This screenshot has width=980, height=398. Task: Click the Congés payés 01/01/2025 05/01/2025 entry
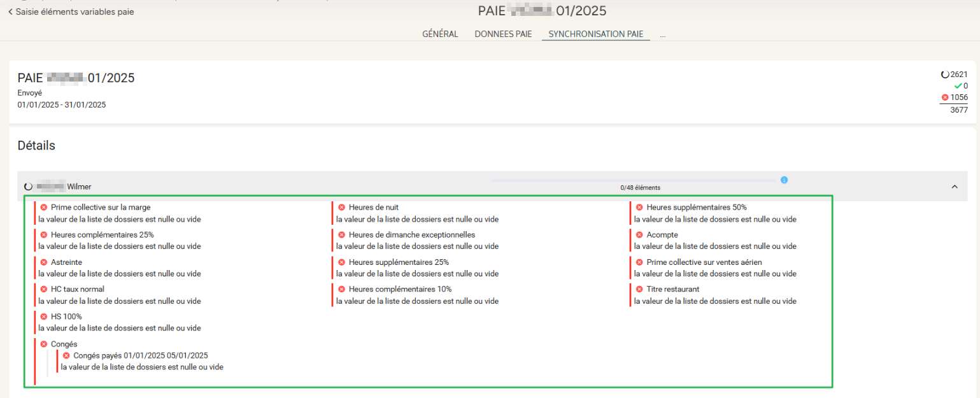(x=140, y=356)
